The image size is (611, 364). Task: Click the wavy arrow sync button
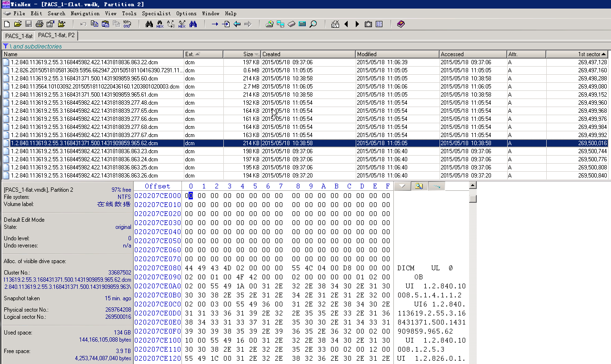pyautogui.click(x=436, y=186)
